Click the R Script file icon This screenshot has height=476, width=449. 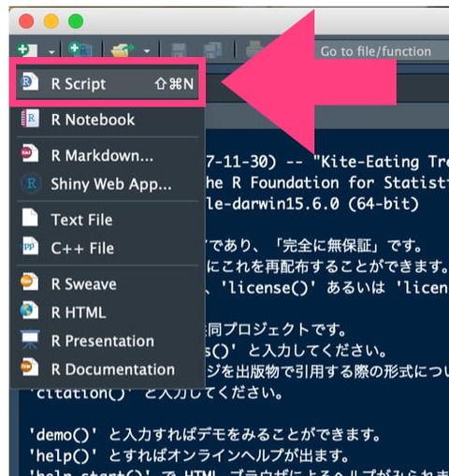click(29, 81)
